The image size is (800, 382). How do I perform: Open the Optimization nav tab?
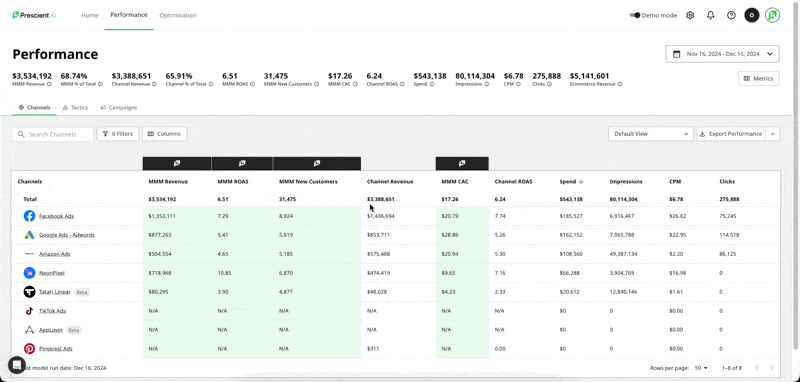click(x=178, y=15)
